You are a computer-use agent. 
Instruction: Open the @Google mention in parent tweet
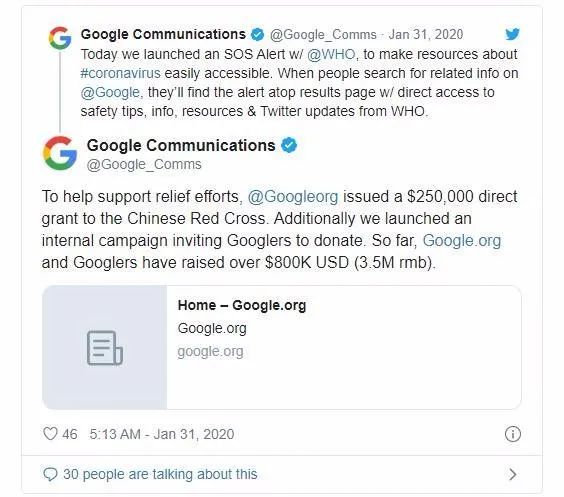110,92
